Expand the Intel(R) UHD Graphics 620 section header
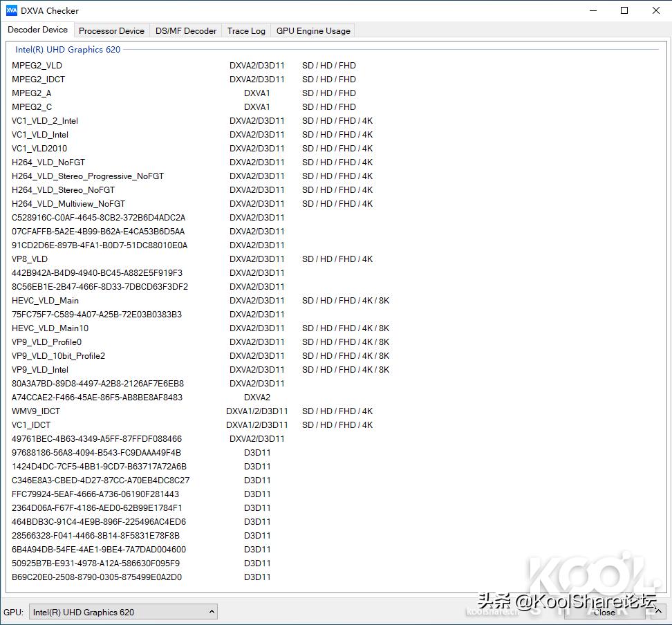 (67, 49)
